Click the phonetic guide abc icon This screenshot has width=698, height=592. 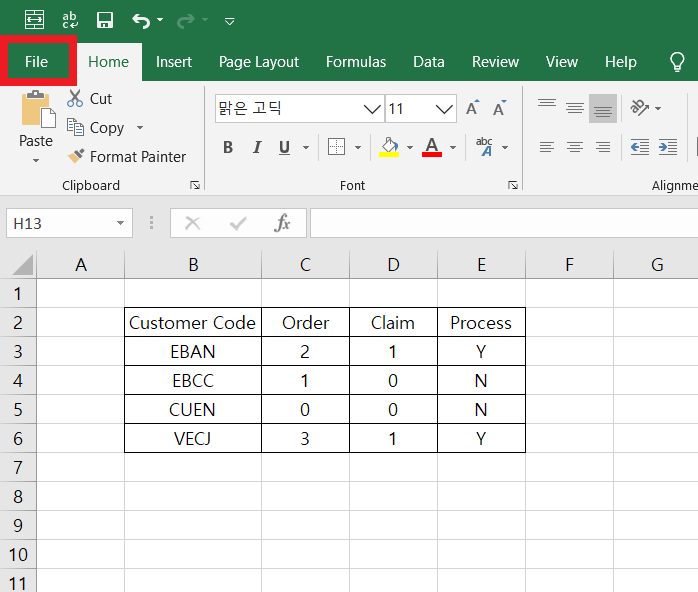tap(484, 147)
